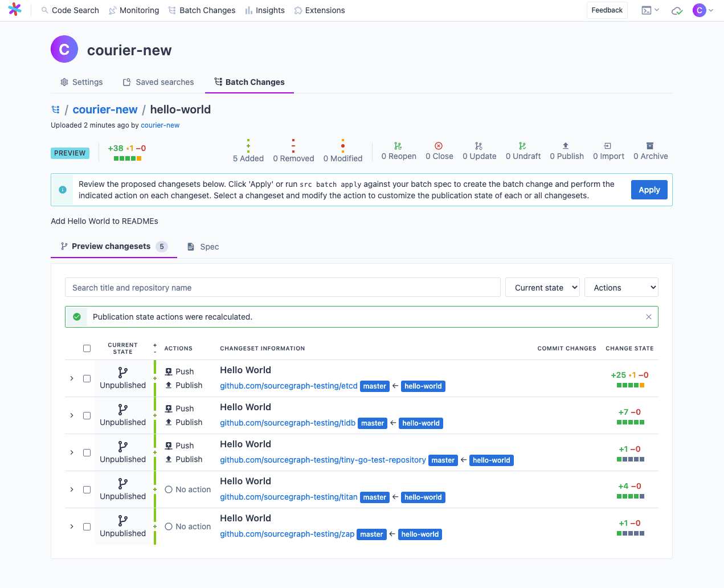This screenshot has width=724, height=588.
Task: Select the titan changeset checkbox
Action: click(87, 489)
